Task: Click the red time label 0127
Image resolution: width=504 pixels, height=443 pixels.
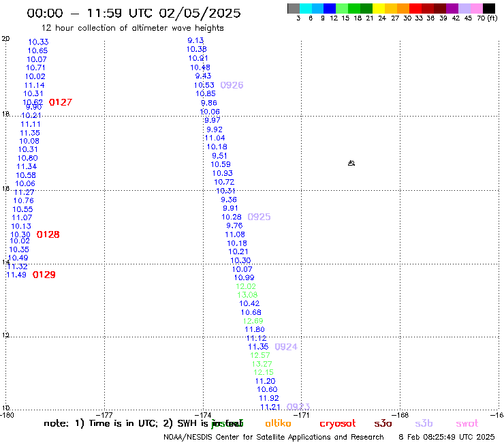Action: (61, 102)
